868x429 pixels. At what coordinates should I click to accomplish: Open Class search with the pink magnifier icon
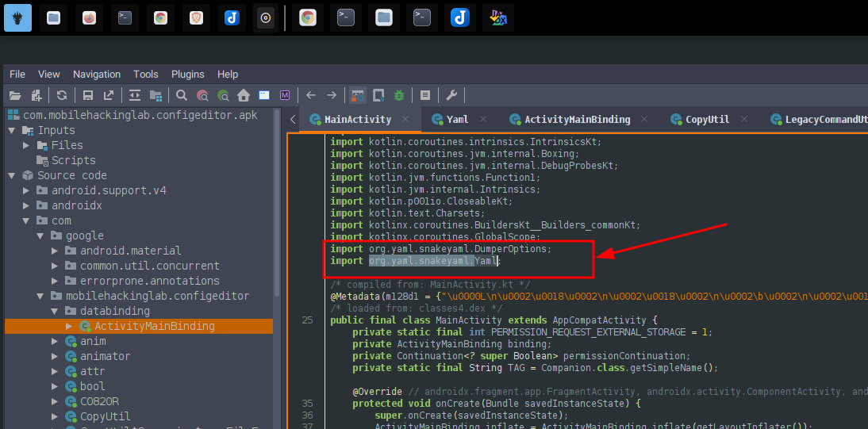[202, 95]
